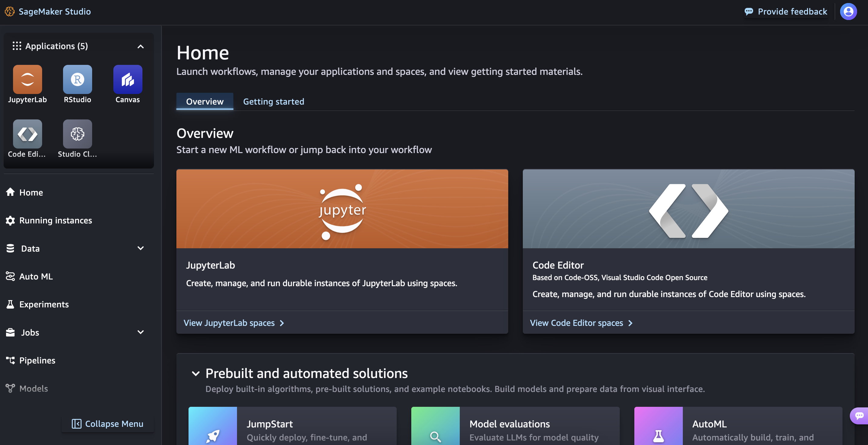
Task: Click the Models network icon
Action: pyautogui.click(x=10, y=388)
